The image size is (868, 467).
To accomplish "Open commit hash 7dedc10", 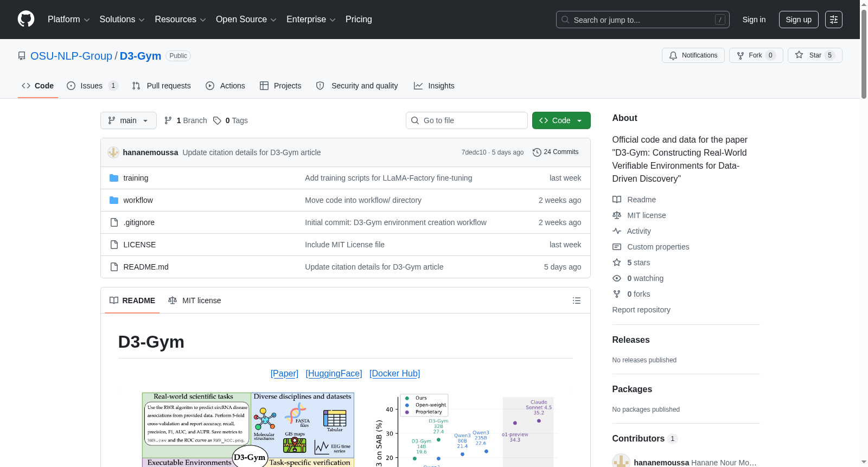I will (474, 152).
